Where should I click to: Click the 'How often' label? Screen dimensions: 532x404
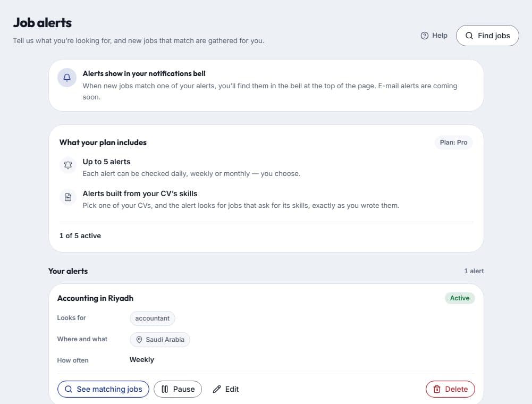(73, 360)
